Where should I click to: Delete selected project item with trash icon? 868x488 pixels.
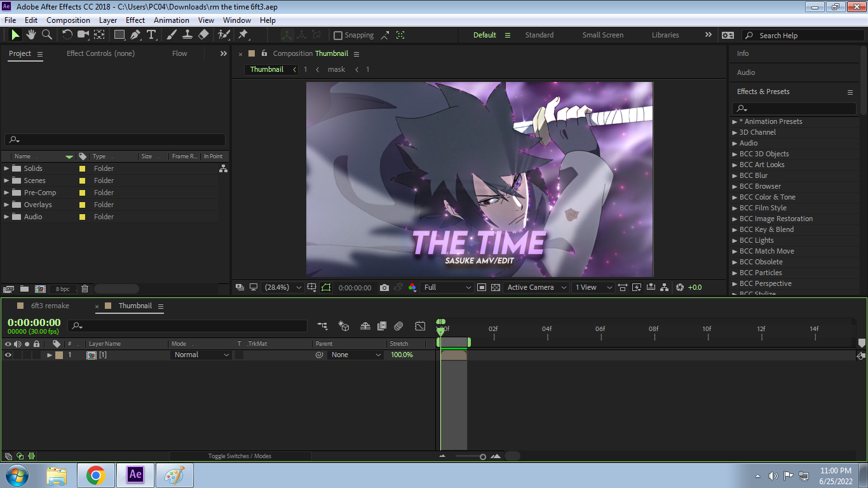pyautogui.click(x=85, y=288)
